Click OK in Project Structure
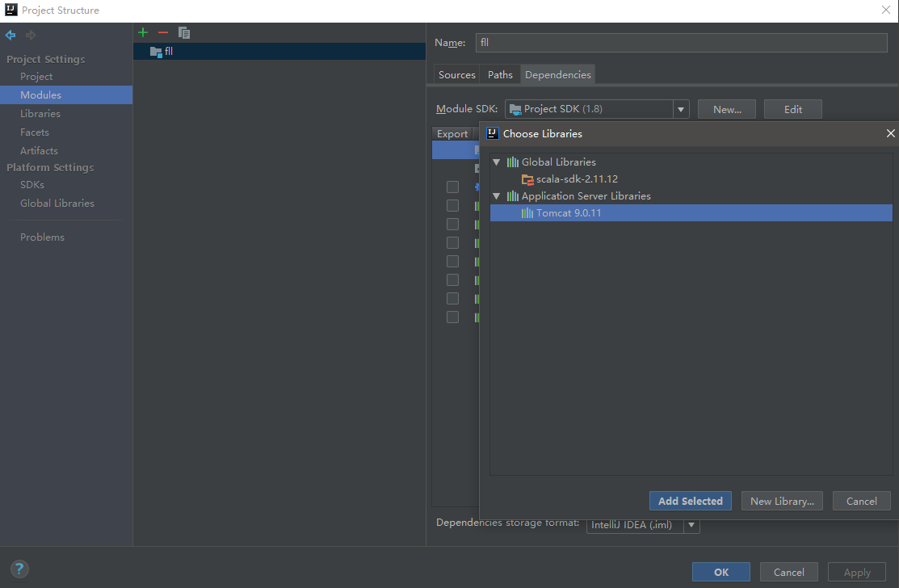The width and height of the screenshot is (899, 588). click(x=721, y=572)
